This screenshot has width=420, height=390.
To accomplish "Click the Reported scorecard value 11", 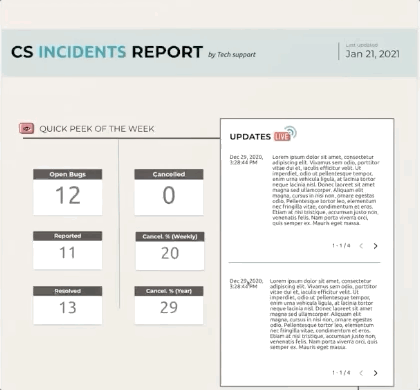I will 67,253.
